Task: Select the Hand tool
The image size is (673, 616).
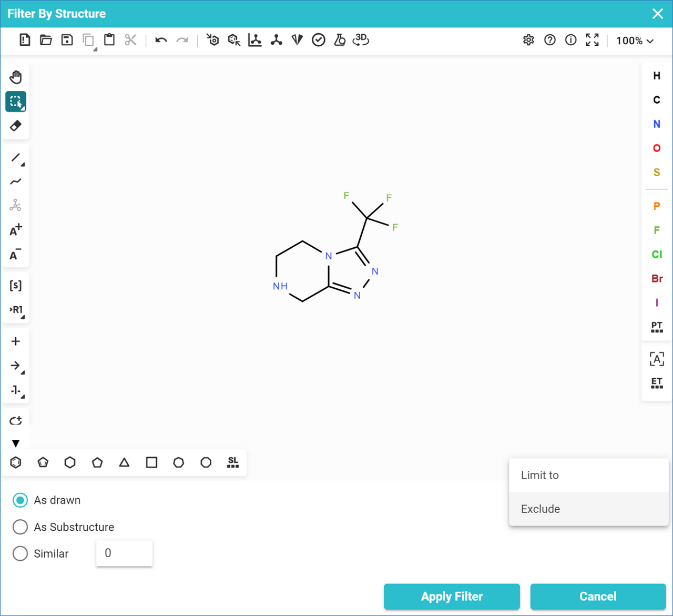Action: 16,77
